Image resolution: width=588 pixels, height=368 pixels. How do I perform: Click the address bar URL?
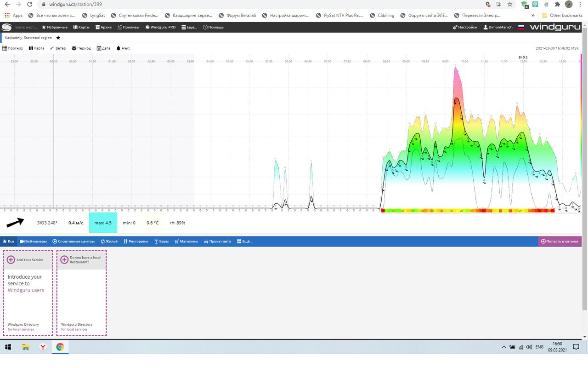pos(75,4)
